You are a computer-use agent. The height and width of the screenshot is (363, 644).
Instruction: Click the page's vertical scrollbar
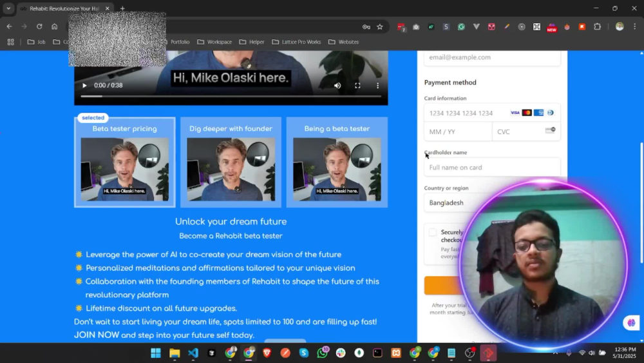click(641, 202)
